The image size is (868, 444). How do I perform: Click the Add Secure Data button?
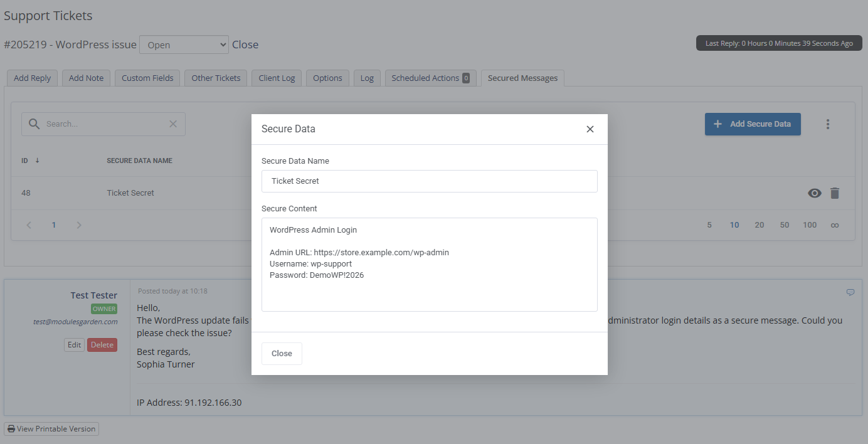(x=753, y=124)
